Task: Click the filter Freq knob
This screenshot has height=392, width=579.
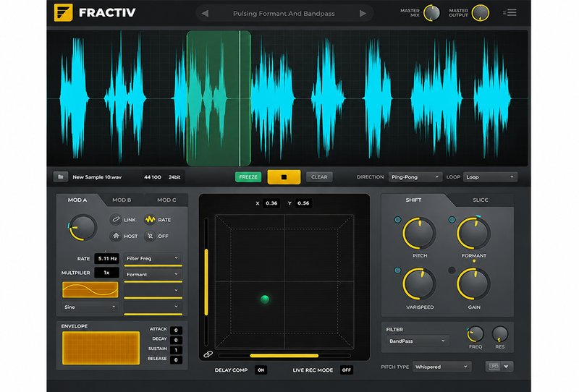Action: pyautogui.click(x=476, y=334)
